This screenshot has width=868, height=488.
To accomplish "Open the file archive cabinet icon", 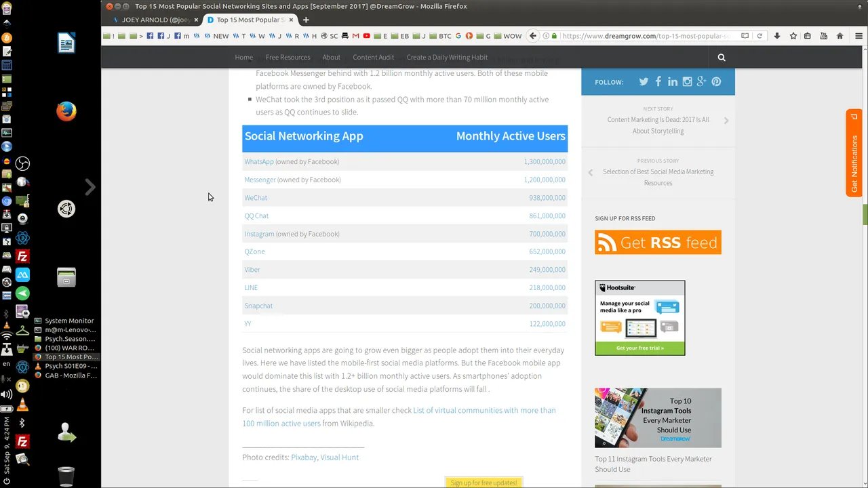I will coord(66,277).
